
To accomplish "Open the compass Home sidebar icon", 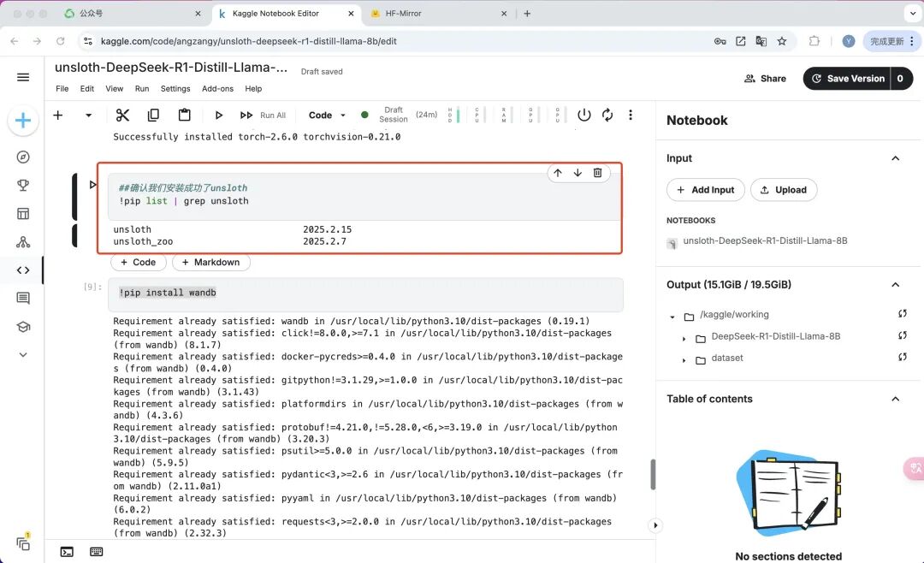I will tap(23, 157).
